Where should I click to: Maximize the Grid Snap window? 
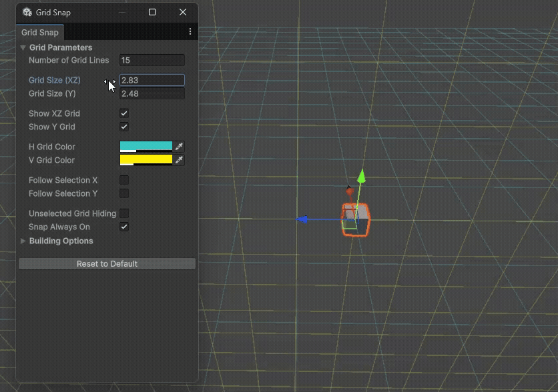click(x=152, y=12)
